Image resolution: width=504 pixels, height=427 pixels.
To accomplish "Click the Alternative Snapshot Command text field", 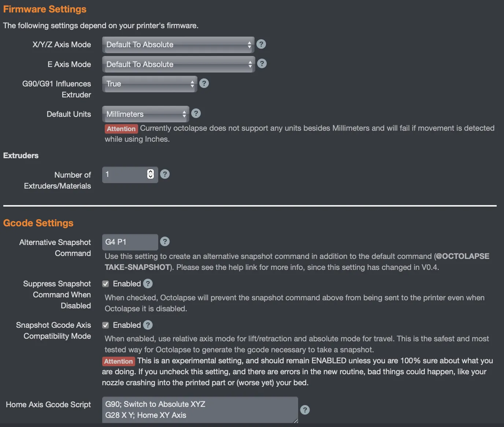I will tap(130, 242).
